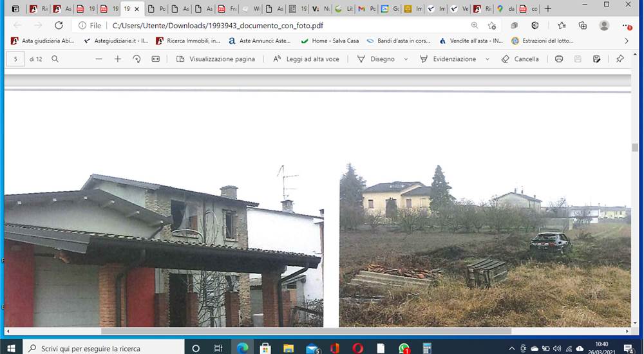This screenshot has height=354, width=644.
Task: Pin the PDF toolbar
Action: click(620, 59)
